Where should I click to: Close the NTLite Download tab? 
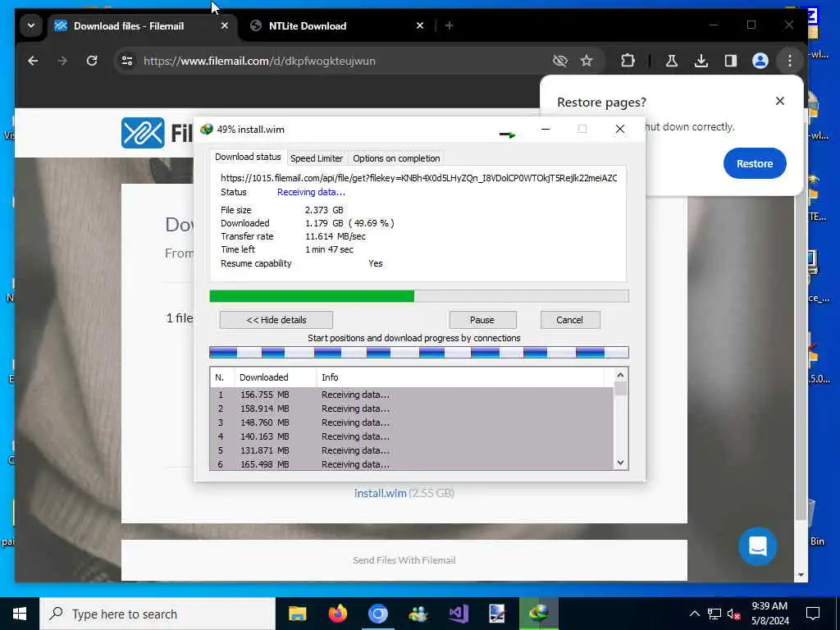[x=420, y=25]
